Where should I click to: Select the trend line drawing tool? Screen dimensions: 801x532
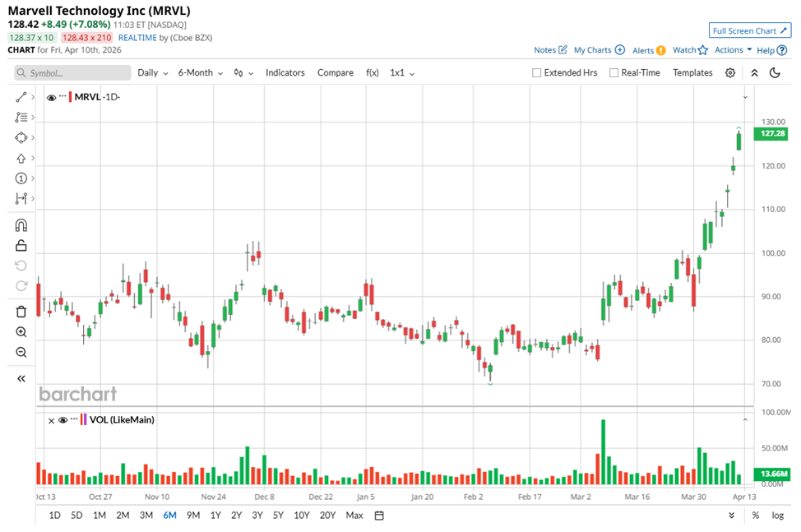click(21, 97)
